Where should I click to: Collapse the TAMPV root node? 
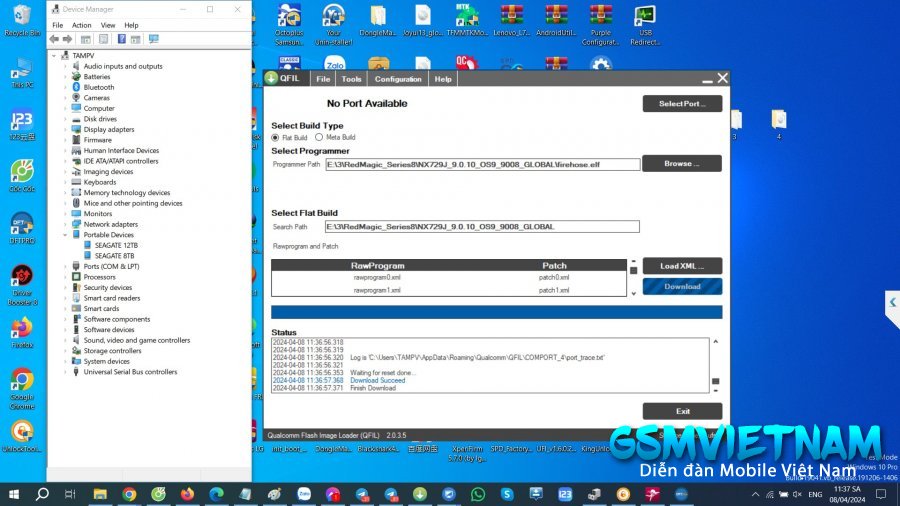point(55,56)
